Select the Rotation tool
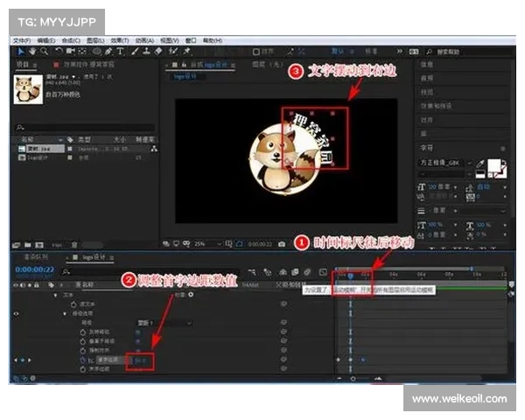The image size is (525, 420). [59, 52]
